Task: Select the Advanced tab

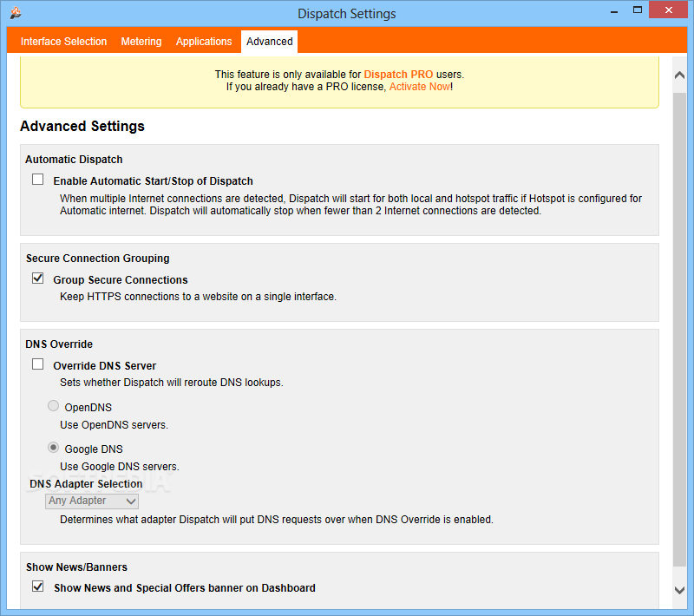Action: [x=269, y=42]
